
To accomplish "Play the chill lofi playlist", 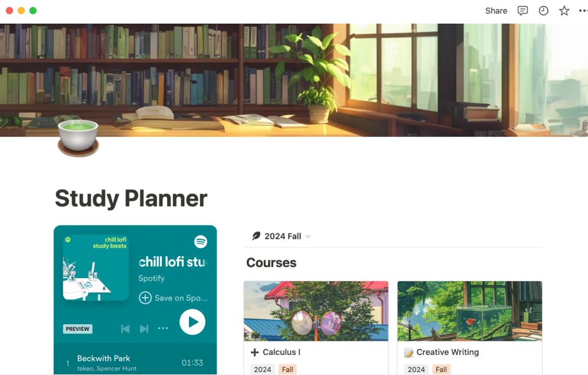I will click(x=192, y=322).
